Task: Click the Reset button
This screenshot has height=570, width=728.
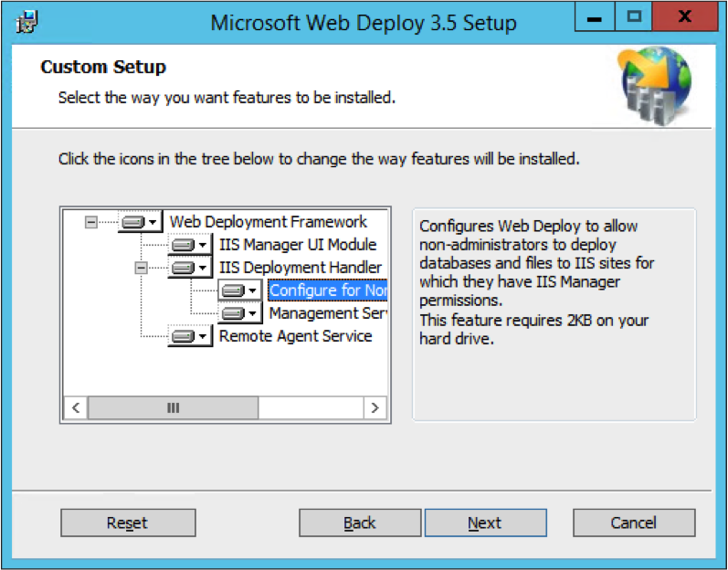Action: tap(128, 522)
